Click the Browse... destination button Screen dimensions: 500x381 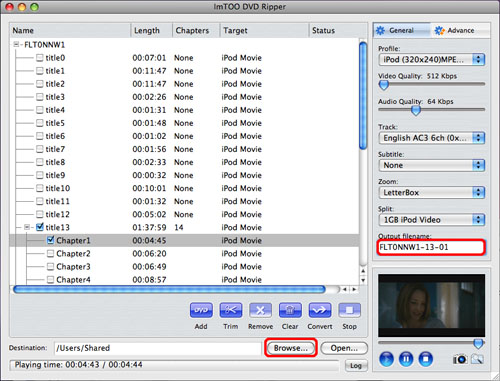point(291,348)
